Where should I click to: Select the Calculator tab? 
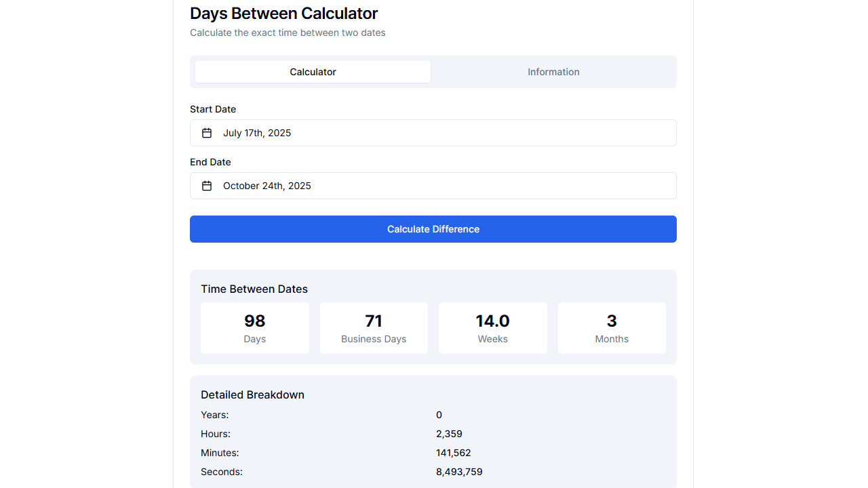(313, 72)
